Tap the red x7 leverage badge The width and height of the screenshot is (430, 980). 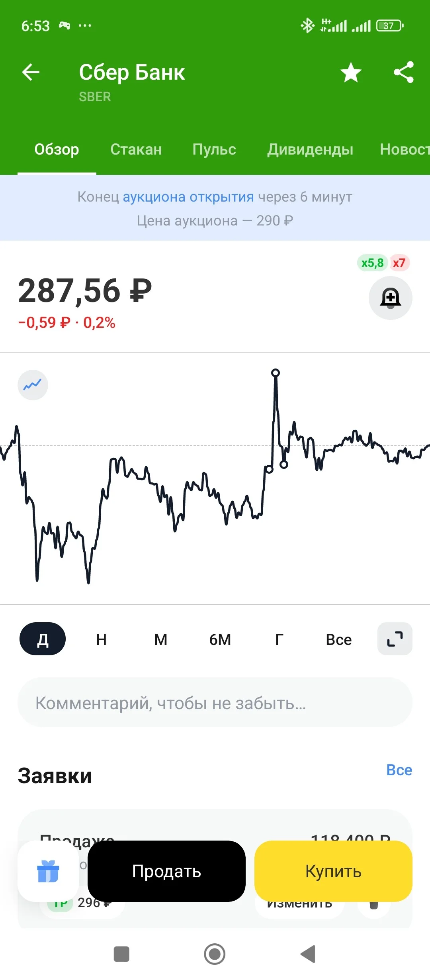point(399,263)
